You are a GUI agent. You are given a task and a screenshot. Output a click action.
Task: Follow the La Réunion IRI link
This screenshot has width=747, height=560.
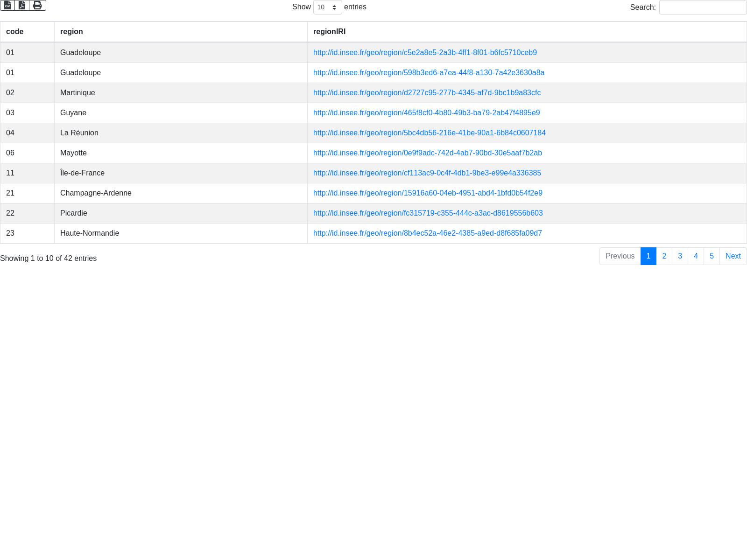click(x=429, y=133)
